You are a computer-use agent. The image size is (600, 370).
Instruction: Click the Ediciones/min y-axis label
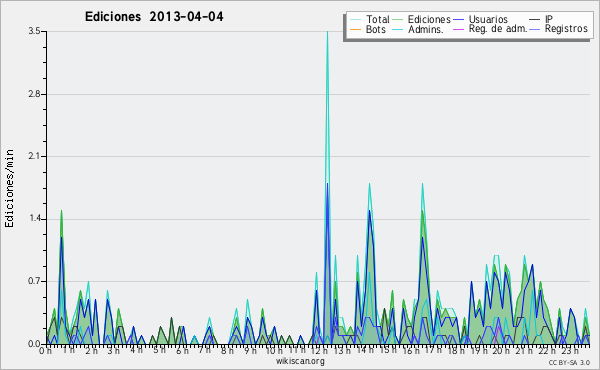click(x=9, y=188)
